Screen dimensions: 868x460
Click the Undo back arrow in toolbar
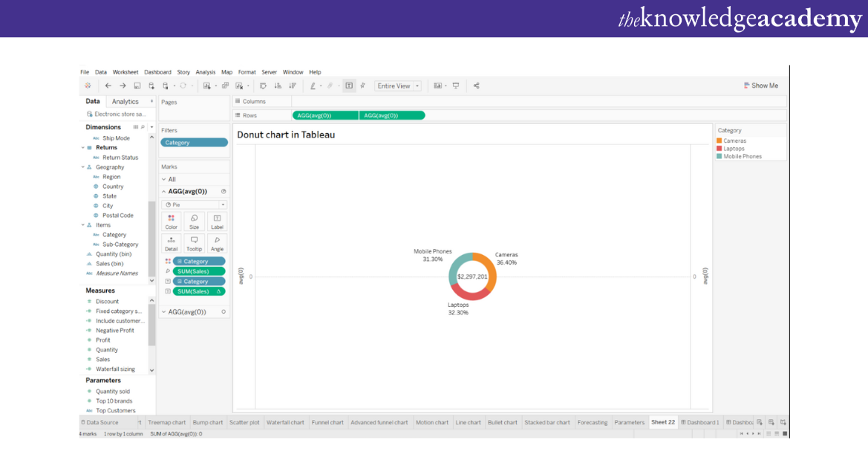coord(108,86)
